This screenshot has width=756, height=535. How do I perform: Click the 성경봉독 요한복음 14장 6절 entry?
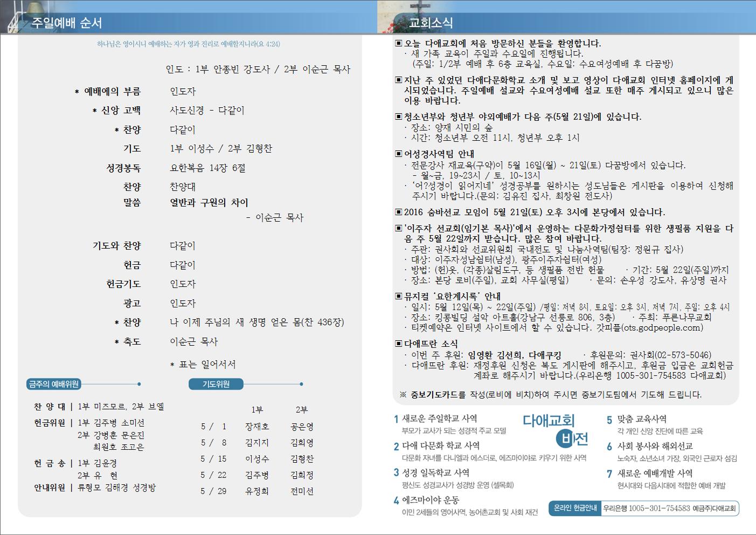(x=207, y=168)
